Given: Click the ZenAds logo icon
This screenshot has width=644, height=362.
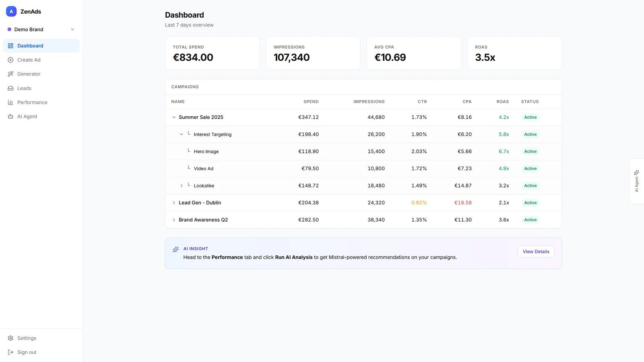Looking at the screenshot, I should 11,11.
